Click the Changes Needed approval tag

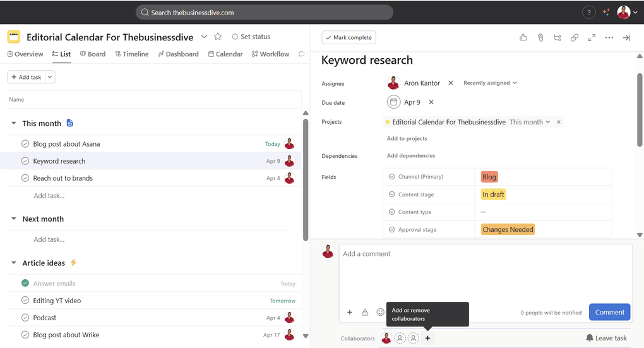(508, 229)
